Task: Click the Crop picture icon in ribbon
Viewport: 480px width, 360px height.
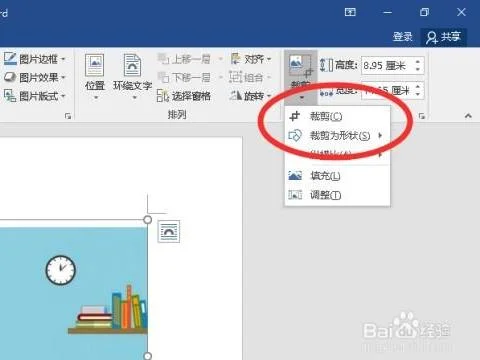Action: (301, 66)
